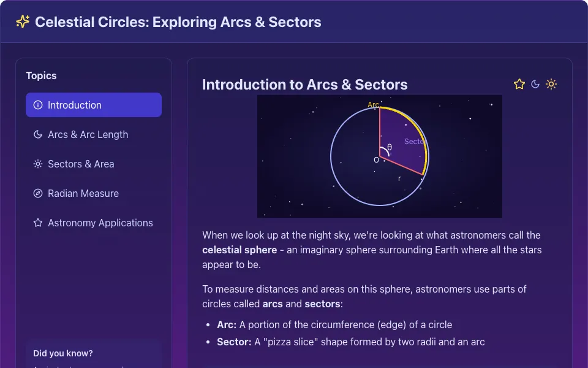Click the Did you know? card
Screen dimensions: 588x368
(x=94, y=353)
